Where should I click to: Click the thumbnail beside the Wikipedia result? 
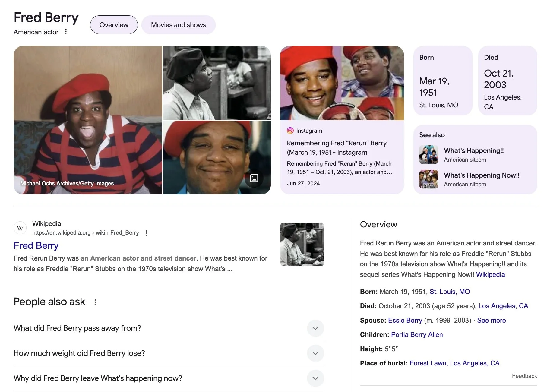tap(302, 244)
